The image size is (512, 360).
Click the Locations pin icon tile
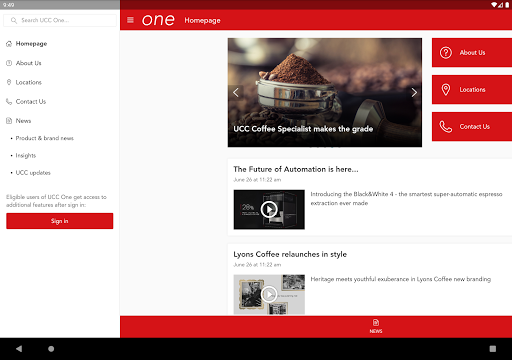pyautogui.click(x=472, y=90)
